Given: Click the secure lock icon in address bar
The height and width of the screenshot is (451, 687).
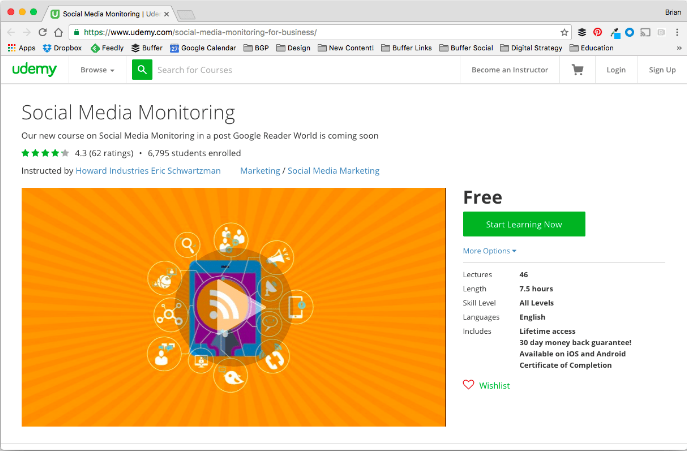Looking at the screenshot, I should (x=76, y=32).
